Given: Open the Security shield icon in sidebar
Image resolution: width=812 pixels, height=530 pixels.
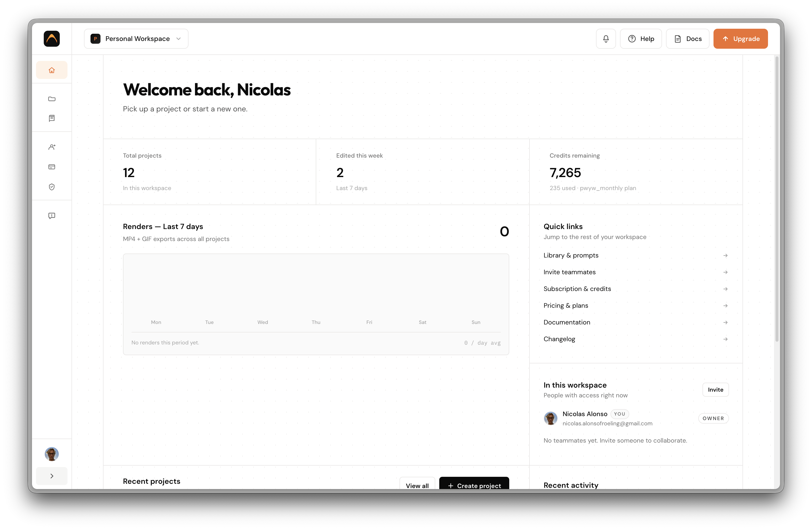Looking at the screenshot, I should pyautogui.click(x=52, y=187).
